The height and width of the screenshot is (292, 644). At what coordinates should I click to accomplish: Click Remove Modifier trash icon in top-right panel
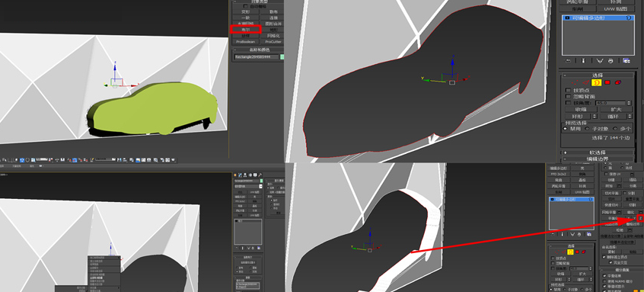tap(611, 61)
